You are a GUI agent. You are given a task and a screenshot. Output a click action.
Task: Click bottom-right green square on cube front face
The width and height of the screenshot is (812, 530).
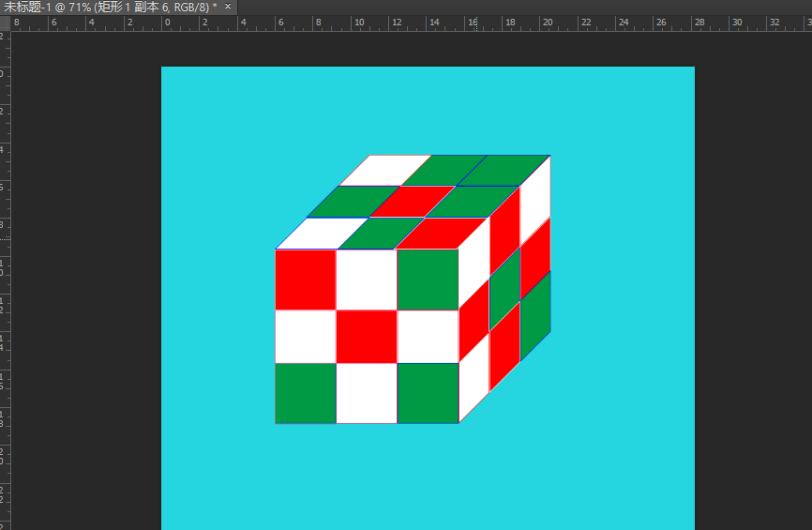point(428,393)
